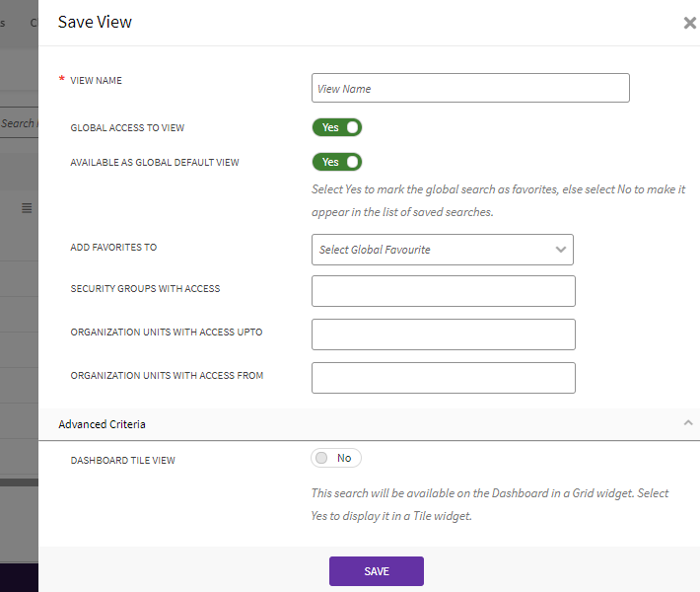This screenshot has height=592, width=700.
Task: Collapse the Advanced Criteria section chevron
Action: pyautogui.click(x=688, y=422)
